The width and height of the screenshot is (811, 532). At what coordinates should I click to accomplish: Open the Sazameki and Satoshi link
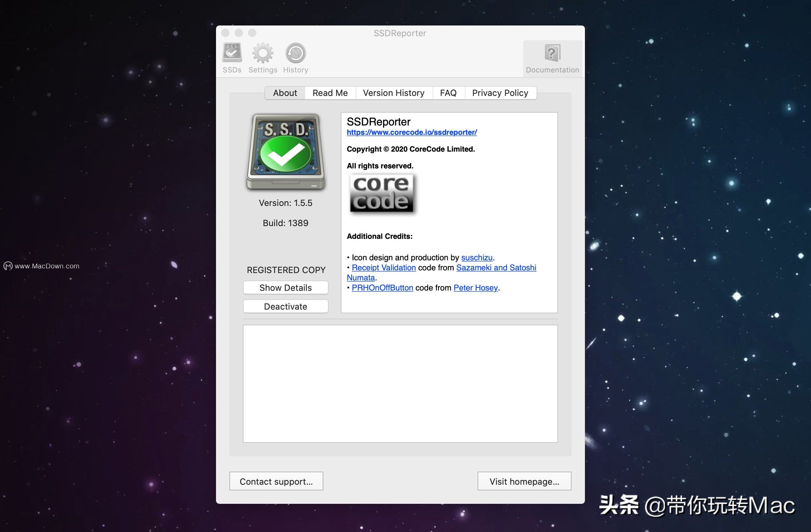pos(496,268)
